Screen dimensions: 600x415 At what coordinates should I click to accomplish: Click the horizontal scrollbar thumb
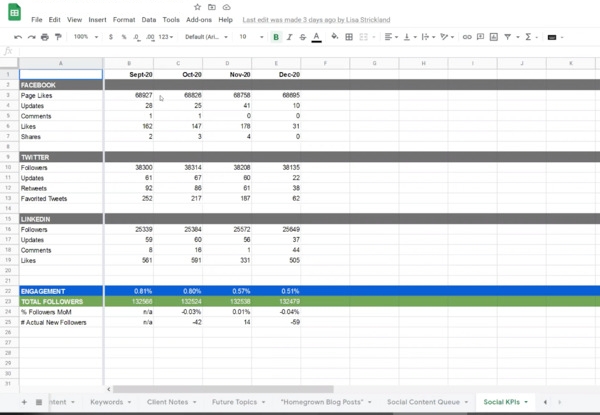click(x=223, y=389)
